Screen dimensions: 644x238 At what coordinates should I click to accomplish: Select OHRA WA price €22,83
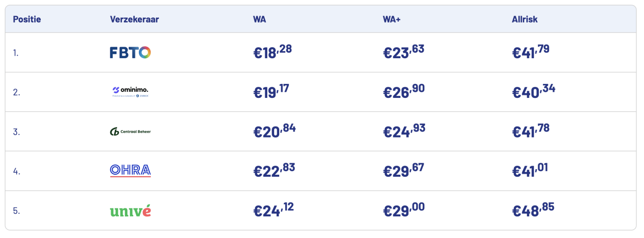(274, 171)
